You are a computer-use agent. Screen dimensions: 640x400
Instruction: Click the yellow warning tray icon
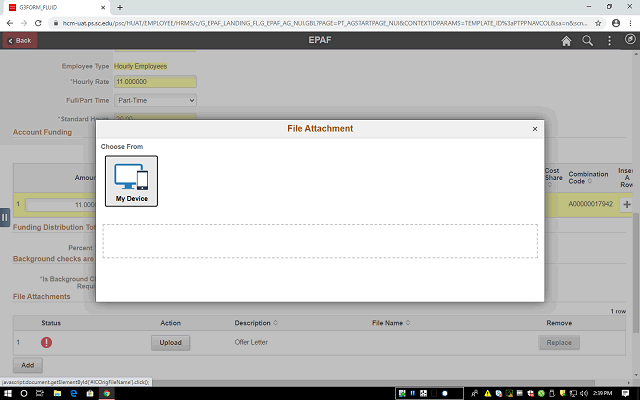pos(488,393)
